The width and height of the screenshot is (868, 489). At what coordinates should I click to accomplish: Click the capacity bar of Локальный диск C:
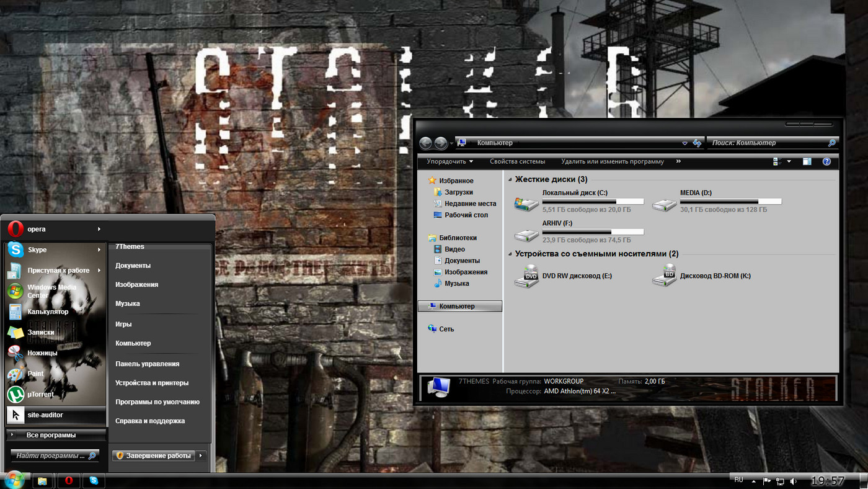pos(592,200)
